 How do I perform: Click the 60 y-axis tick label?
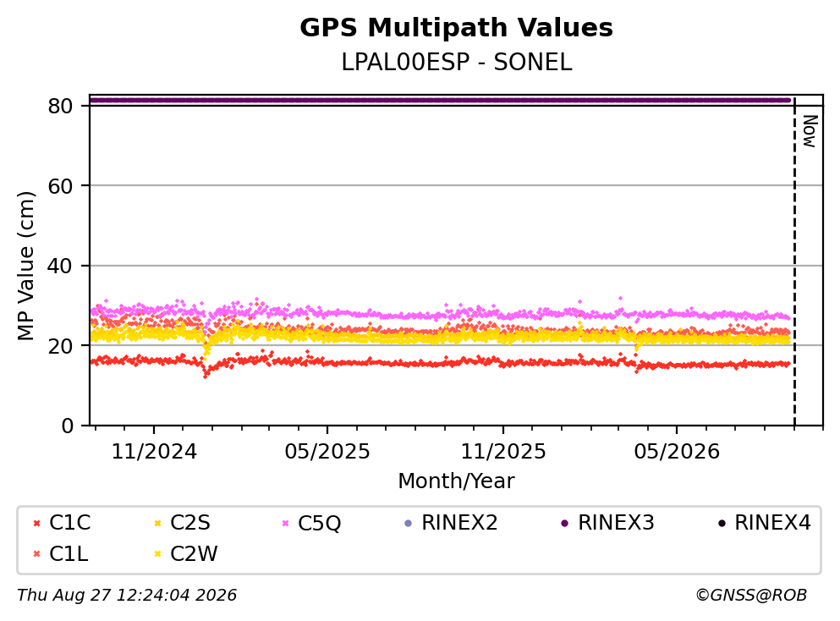tap(61, 186)
